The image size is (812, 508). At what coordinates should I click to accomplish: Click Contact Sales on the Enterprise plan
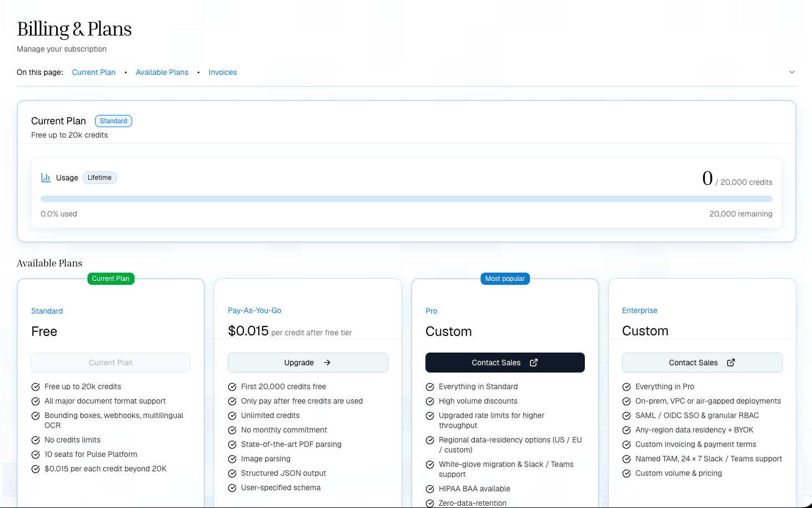pyautogui.click(x=702, y=363)
